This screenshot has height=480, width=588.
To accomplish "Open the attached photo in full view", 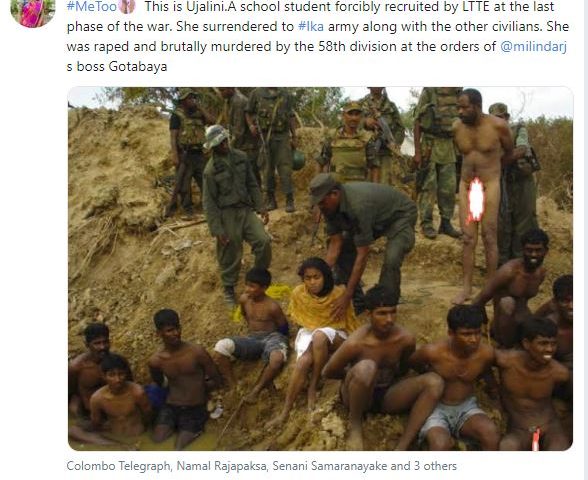I will point(320,268).
